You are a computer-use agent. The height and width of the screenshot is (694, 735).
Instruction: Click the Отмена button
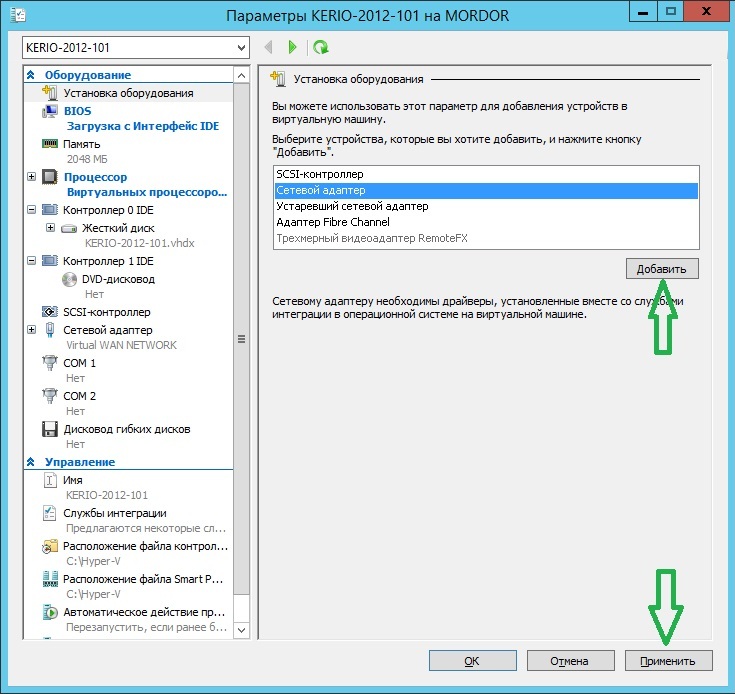pos(569,661)
